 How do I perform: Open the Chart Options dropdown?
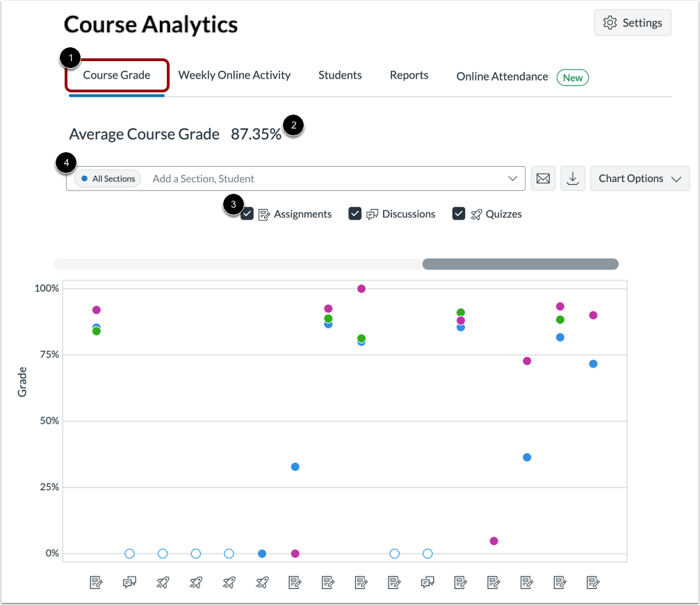tap(639, 179)
